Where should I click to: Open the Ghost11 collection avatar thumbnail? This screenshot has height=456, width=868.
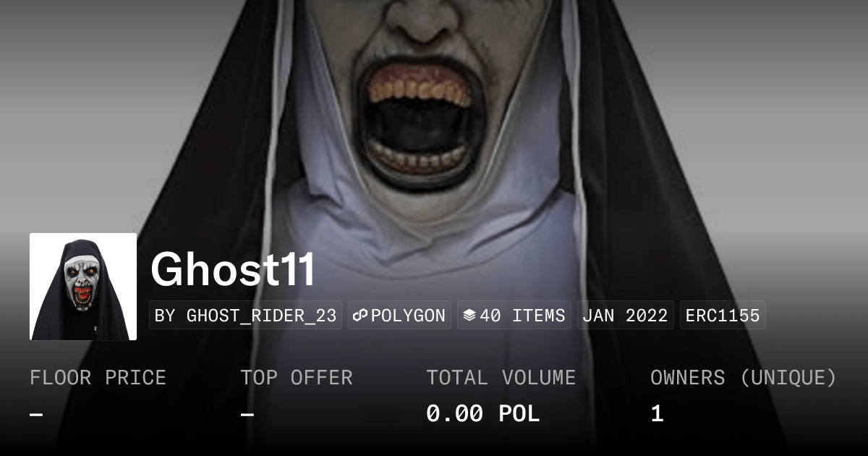point(83,287)
